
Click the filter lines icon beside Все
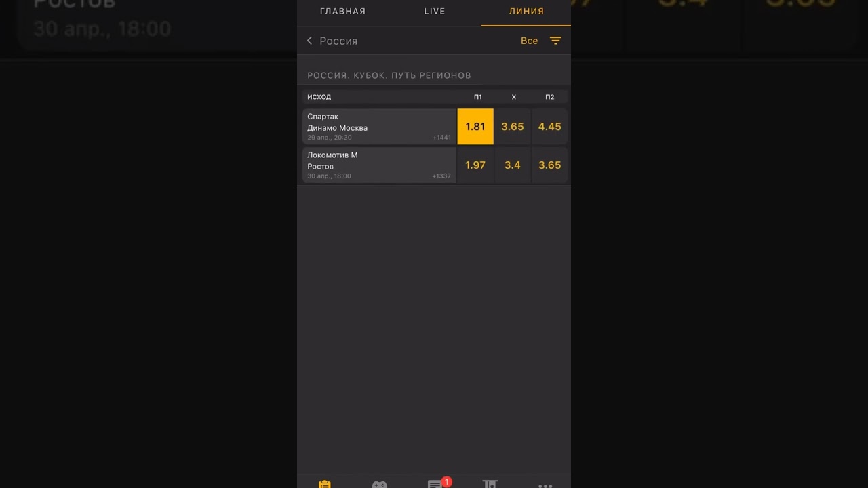(x=555, y=41)
